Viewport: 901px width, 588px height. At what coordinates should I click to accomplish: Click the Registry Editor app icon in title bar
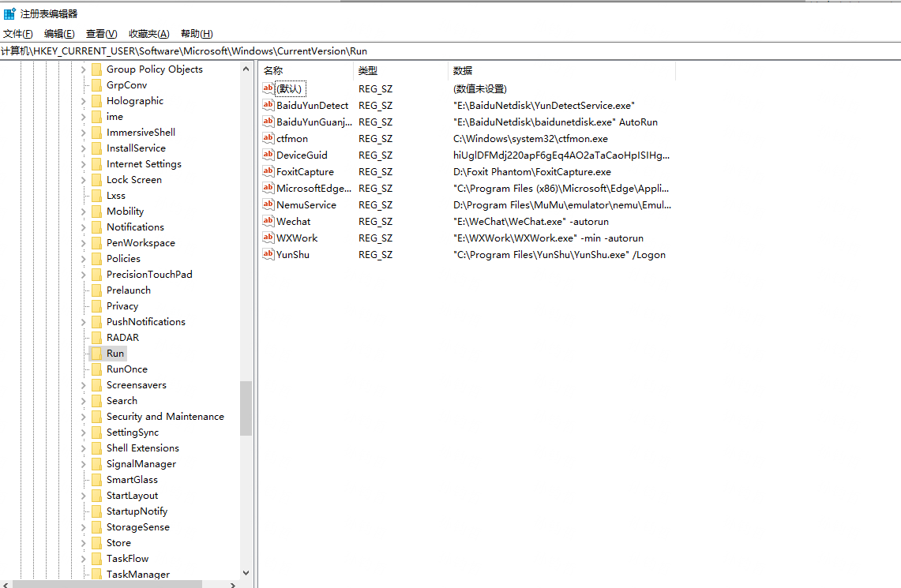point(9,13)
